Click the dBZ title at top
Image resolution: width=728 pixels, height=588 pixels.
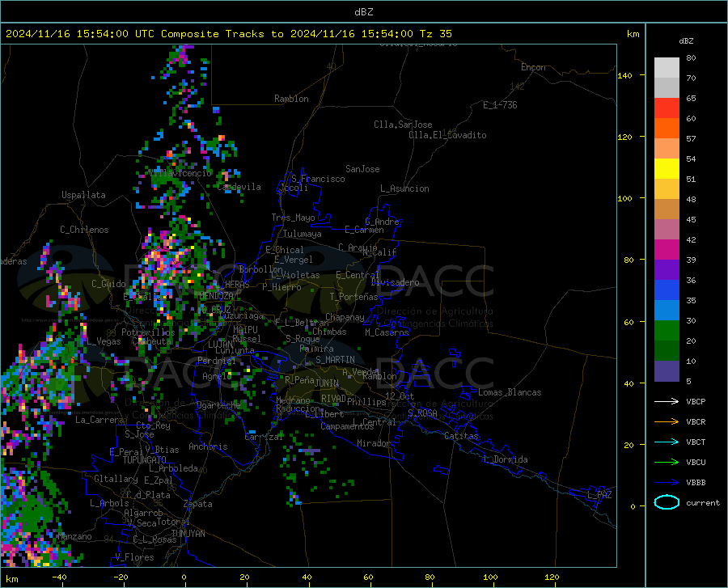click(363, 12)
